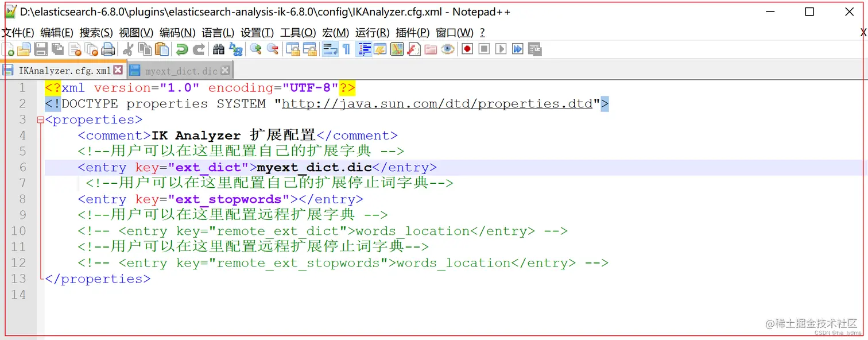This screenshot has width=868, height=340.
Task: Copy the selection using the toolbar Copy icon
Action: point(145,49)
